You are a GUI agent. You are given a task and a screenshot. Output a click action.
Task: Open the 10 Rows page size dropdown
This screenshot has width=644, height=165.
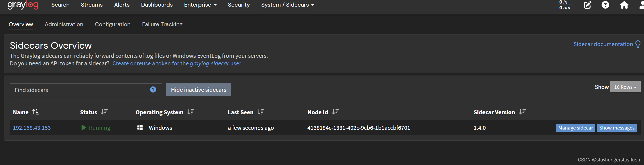coord(625,87)
